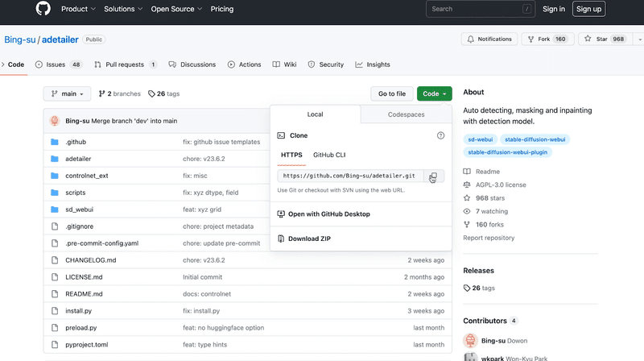Screen dimensions: 644x361
Task: Click the fork icon beside 160 forks
Action: click(467, 225)
